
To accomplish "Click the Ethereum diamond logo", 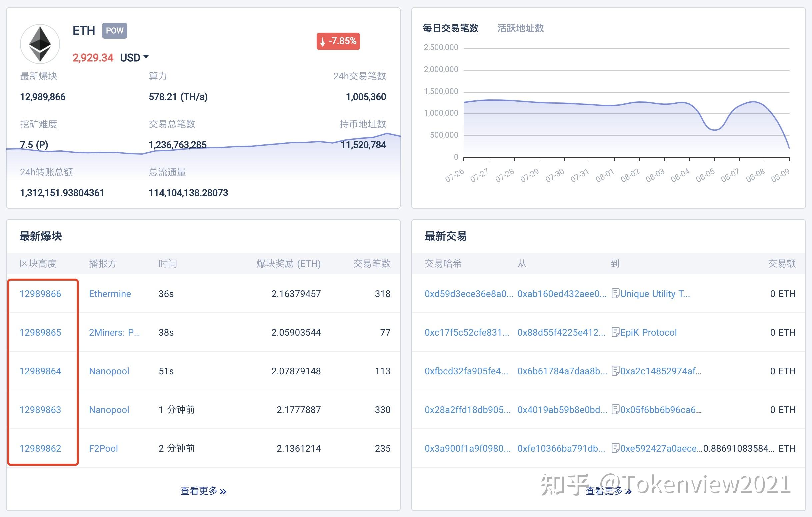I will (x=40, y=44).
